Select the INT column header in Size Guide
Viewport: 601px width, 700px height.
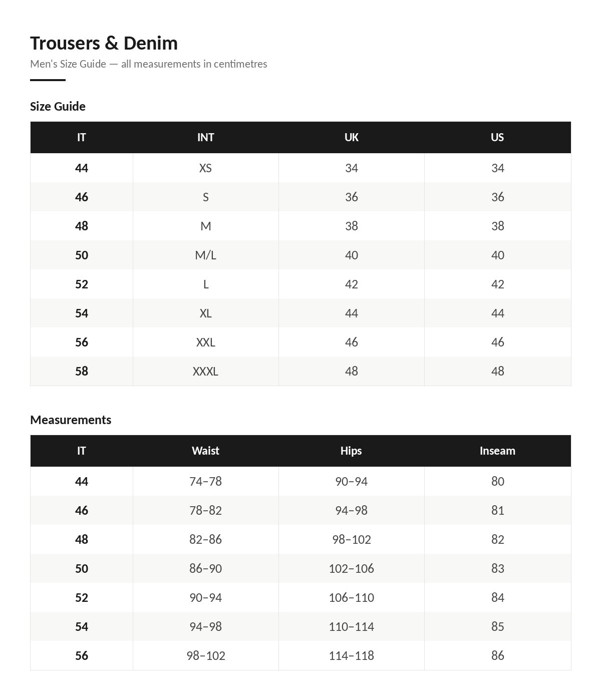[x=205, y=137]
